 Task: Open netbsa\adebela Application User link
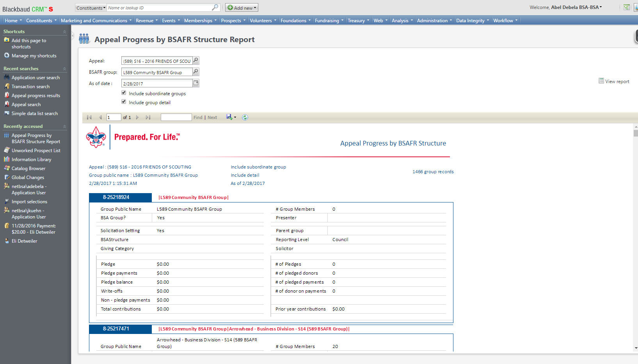(x=29, y=189)
